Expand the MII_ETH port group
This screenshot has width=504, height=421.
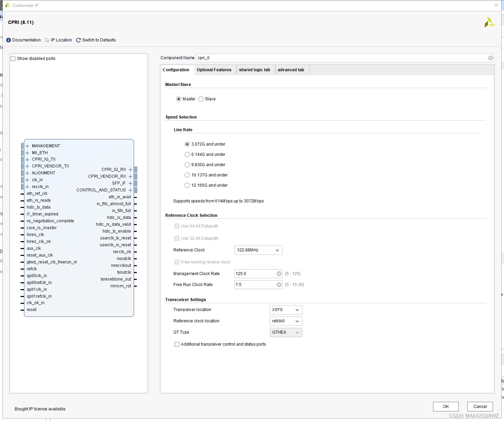tap(27, 153)
